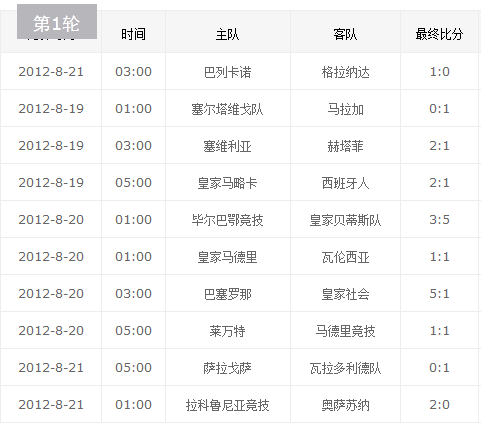Click the 最终比分 column header

pos(439,34)
